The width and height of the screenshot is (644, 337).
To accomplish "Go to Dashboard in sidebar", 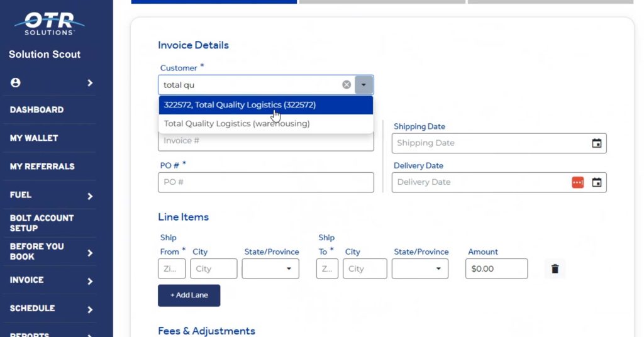I will point(36,109).
